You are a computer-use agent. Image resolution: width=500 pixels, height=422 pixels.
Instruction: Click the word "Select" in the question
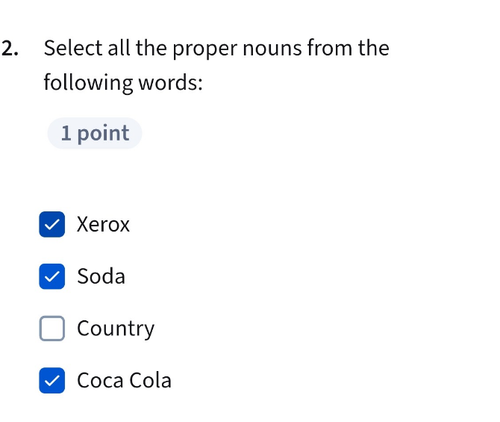[x=73, y=48]
